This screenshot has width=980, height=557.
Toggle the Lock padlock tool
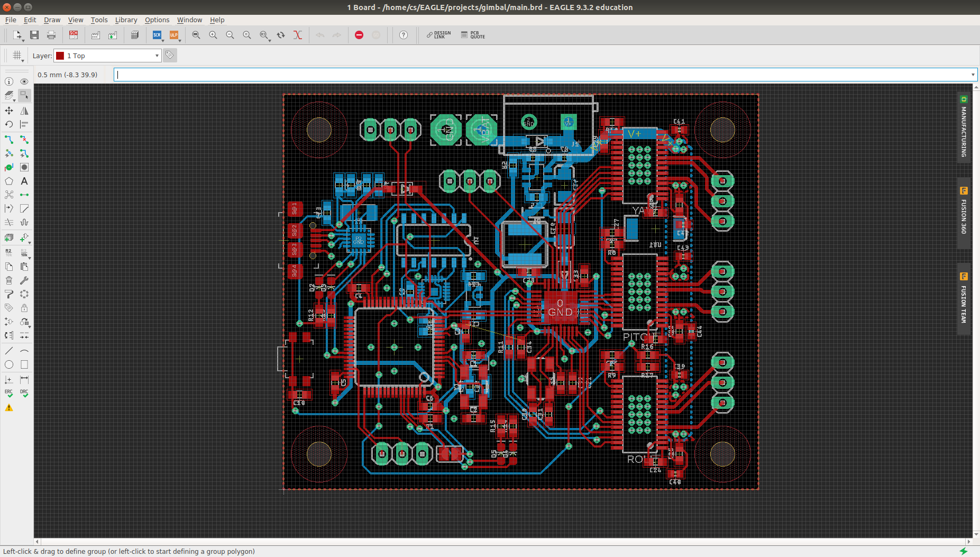click(x=24, y=308)
